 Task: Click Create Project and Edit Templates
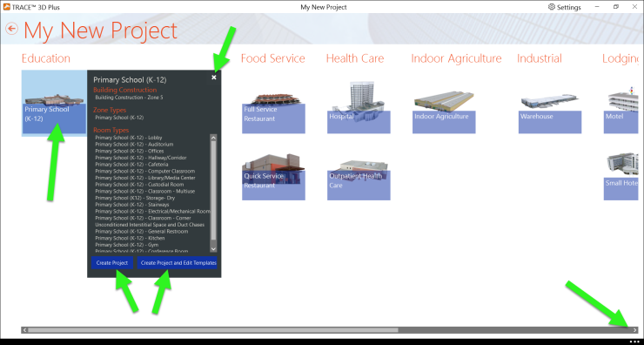177,263
